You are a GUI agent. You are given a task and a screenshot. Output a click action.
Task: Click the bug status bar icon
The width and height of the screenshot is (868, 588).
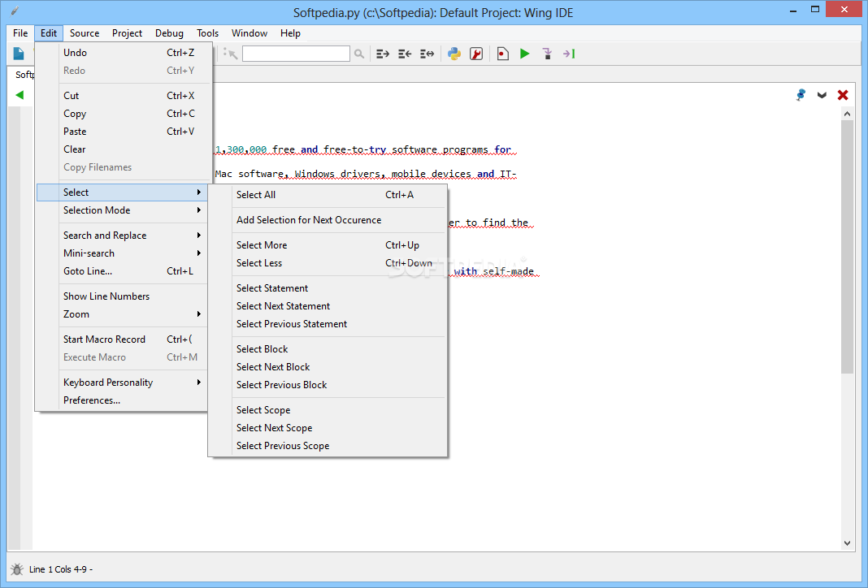16,569
